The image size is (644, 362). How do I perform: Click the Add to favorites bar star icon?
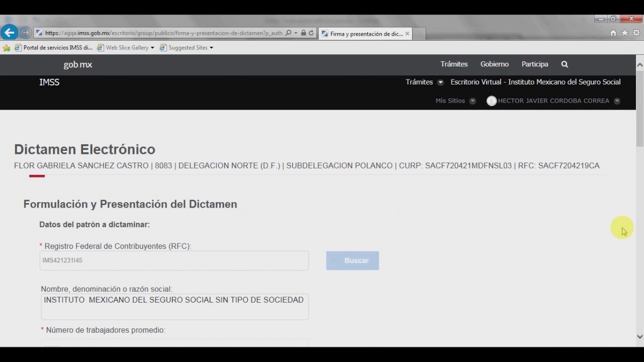(7, 48)
